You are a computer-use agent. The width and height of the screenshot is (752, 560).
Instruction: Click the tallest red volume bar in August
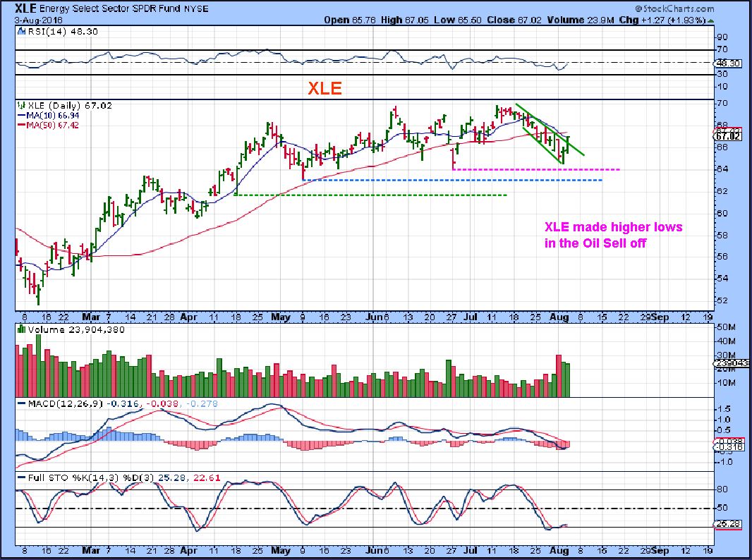(x=558, y=376)
